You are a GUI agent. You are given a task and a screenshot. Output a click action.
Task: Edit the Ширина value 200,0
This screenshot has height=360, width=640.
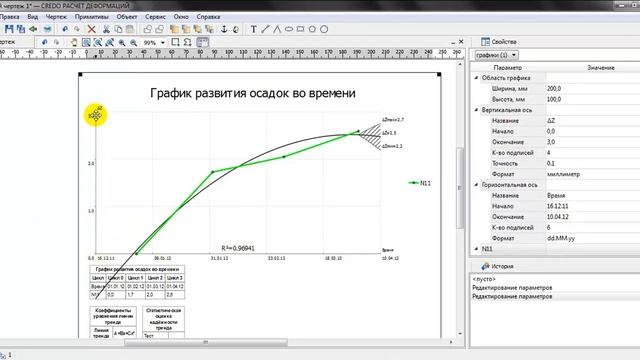tap(593, 89)
